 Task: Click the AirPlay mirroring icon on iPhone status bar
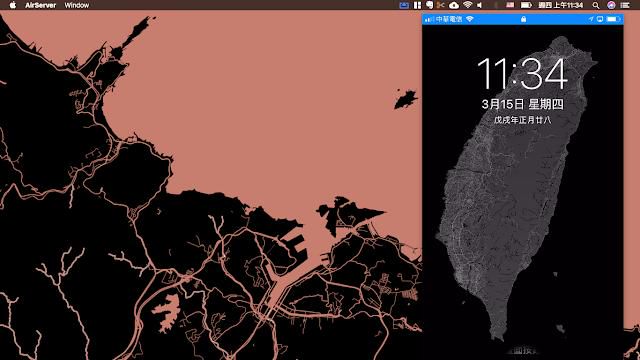(x=600, y=19)
